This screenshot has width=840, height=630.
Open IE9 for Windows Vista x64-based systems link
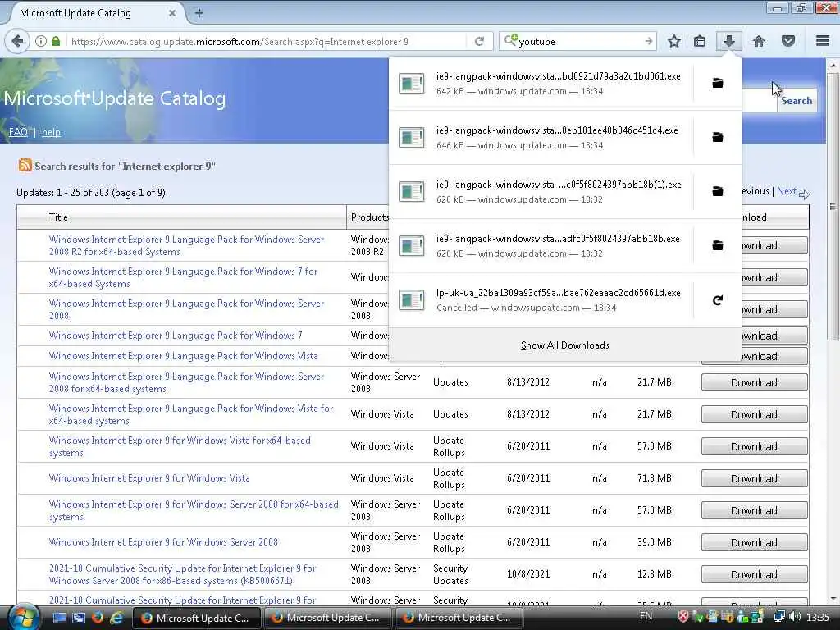point(180,446)
